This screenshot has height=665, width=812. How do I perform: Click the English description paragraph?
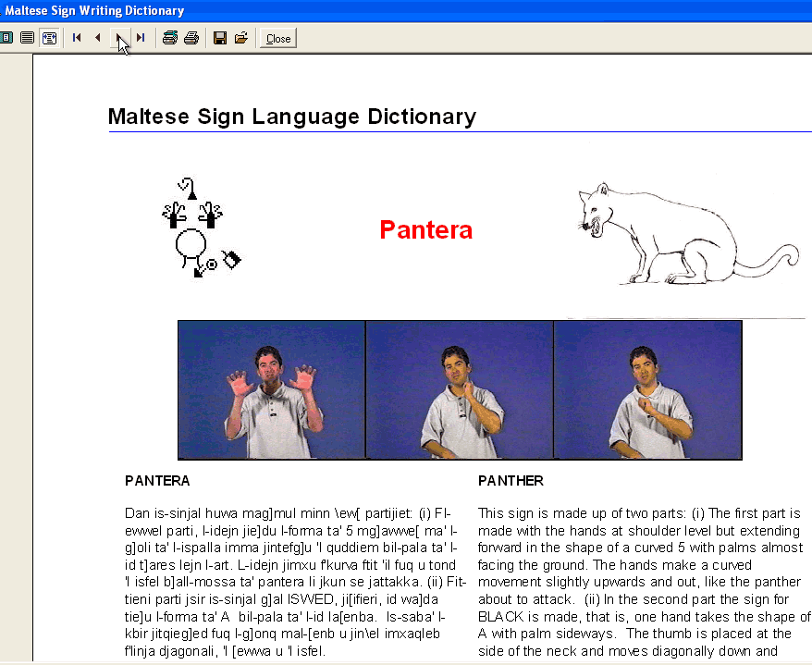(645, 582)
